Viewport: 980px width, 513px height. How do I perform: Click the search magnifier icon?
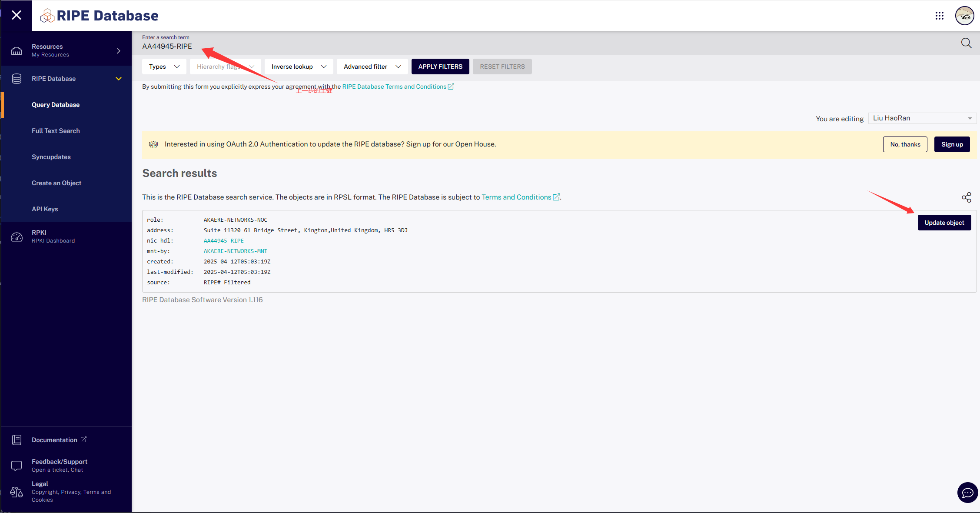(966, 43)
